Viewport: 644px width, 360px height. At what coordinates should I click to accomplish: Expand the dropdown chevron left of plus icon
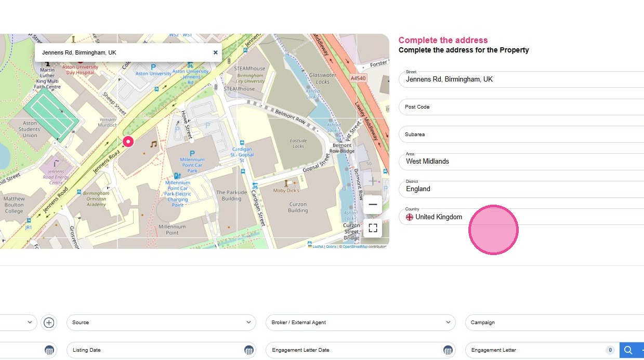[30, 323]
